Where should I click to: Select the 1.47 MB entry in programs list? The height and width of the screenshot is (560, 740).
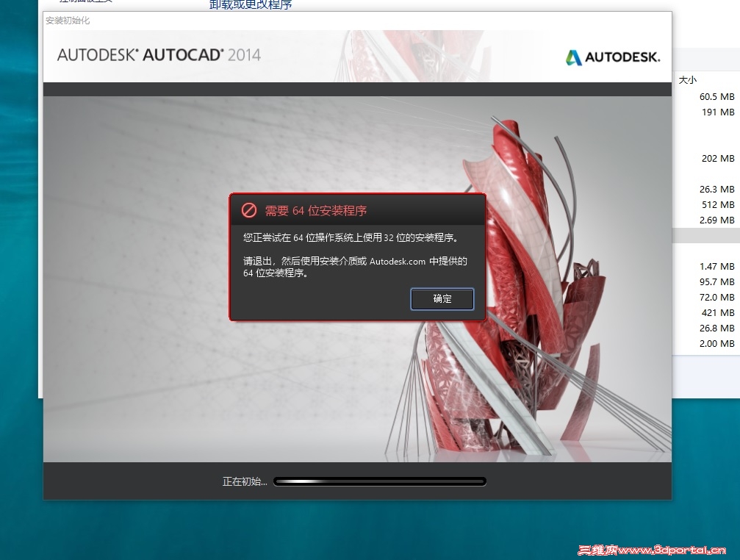[717, 267]
